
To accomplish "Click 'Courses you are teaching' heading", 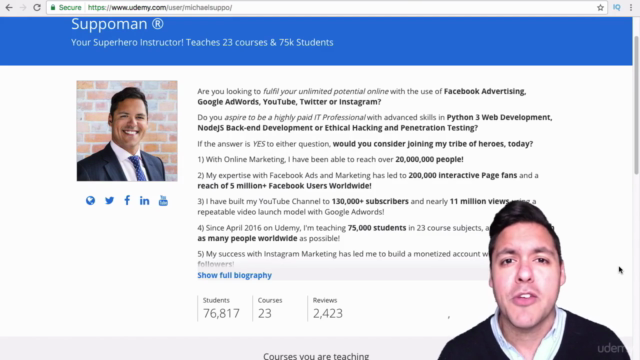I will (x=316, y=356).
